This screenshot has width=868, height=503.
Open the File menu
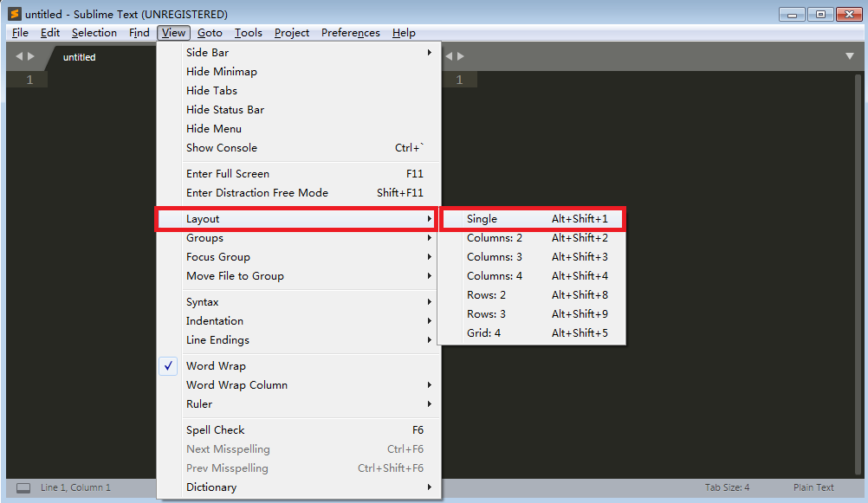click(x=20, y=33)
